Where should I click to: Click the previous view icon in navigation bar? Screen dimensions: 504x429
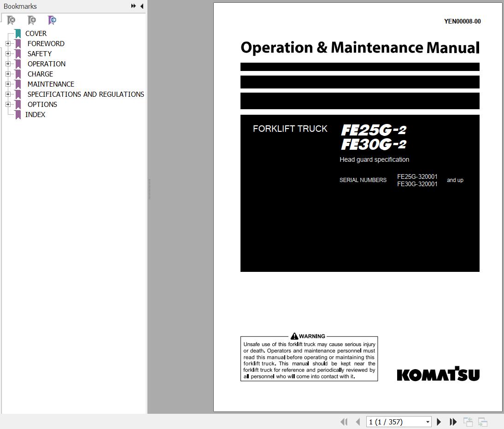coord(468,422)
